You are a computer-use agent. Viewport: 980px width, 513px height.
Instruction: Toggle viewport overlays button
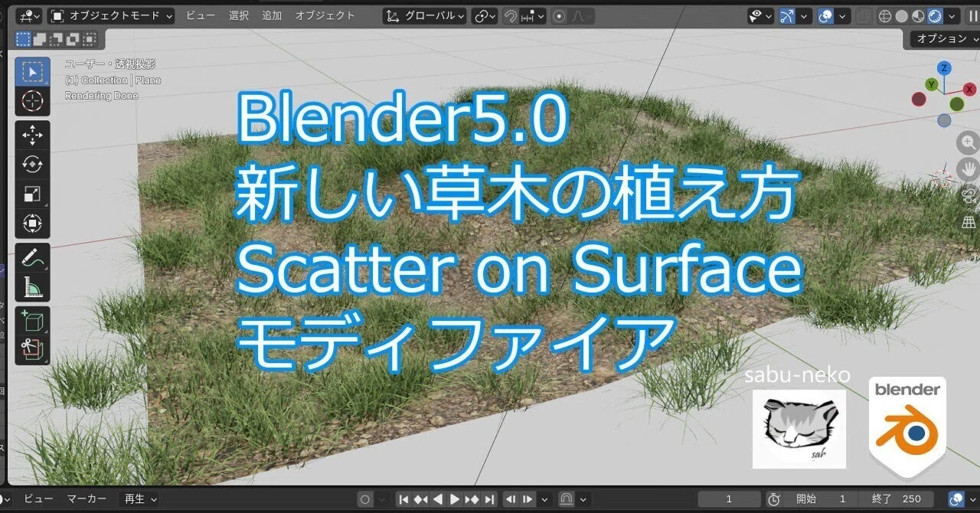tap(825, 15)
